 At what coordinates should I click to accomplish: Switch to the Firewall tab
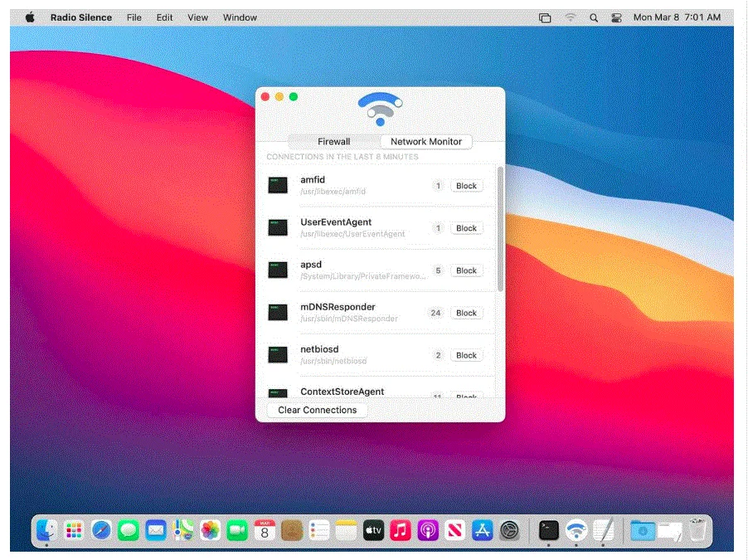pyautogui.click(x=334, y=142)
